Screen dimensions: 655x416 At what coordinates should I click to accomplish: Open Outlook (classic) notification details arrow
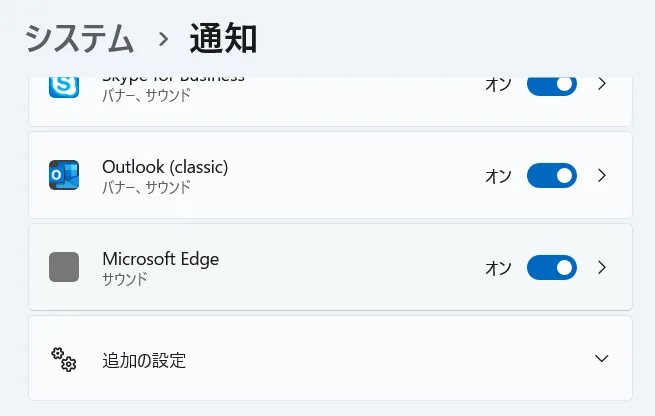[602, 175]
